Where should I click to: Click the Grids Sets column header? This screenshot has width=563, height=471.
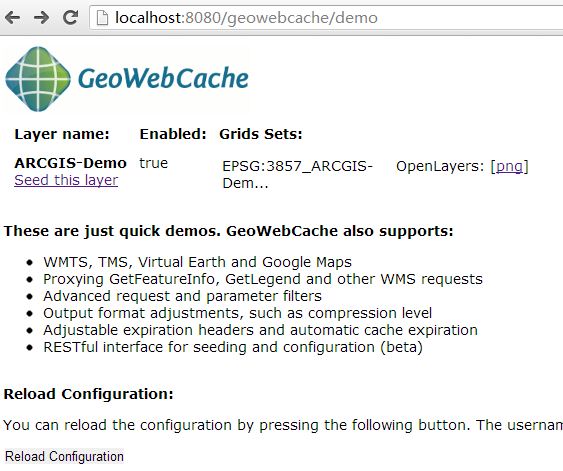click(261, 134)
